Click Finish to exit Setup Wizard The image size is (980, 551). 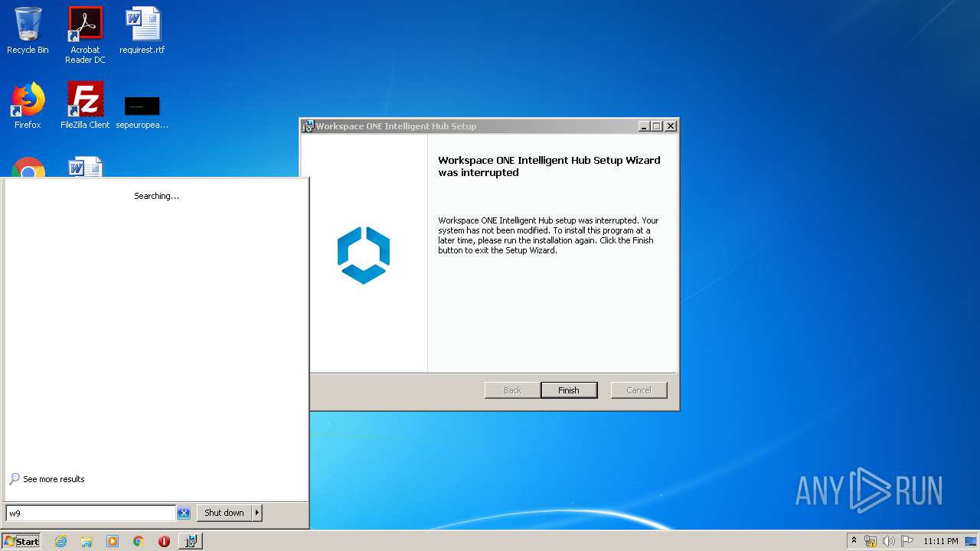point(569,390)
